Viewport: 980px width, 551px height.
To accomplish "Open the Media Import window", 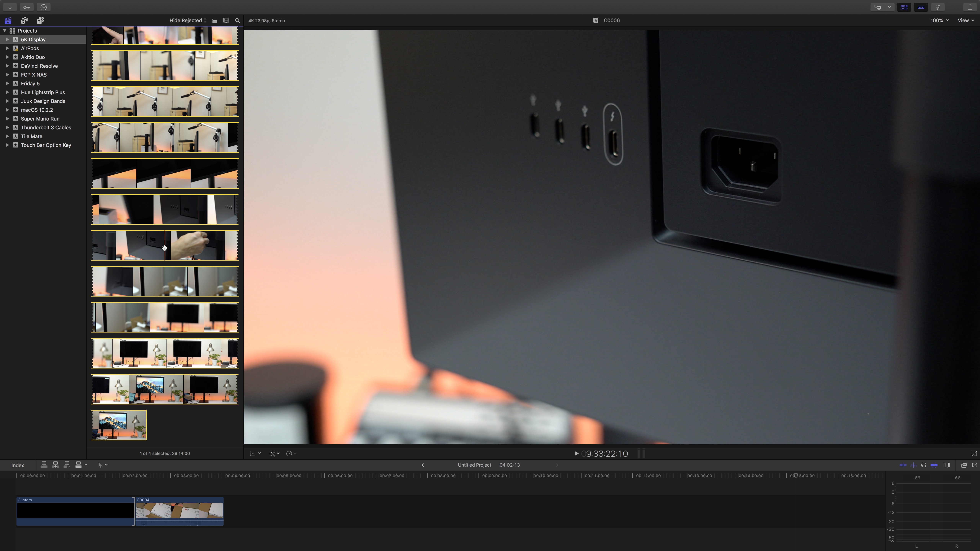I will [x=10, y=7].
